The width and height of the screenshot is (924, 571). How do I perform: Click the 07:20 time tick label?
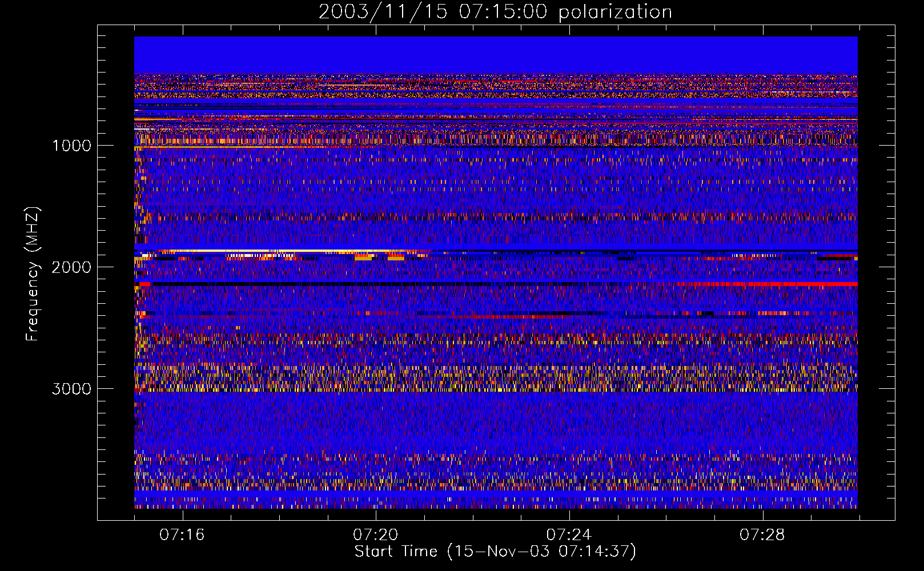(375, 535)
